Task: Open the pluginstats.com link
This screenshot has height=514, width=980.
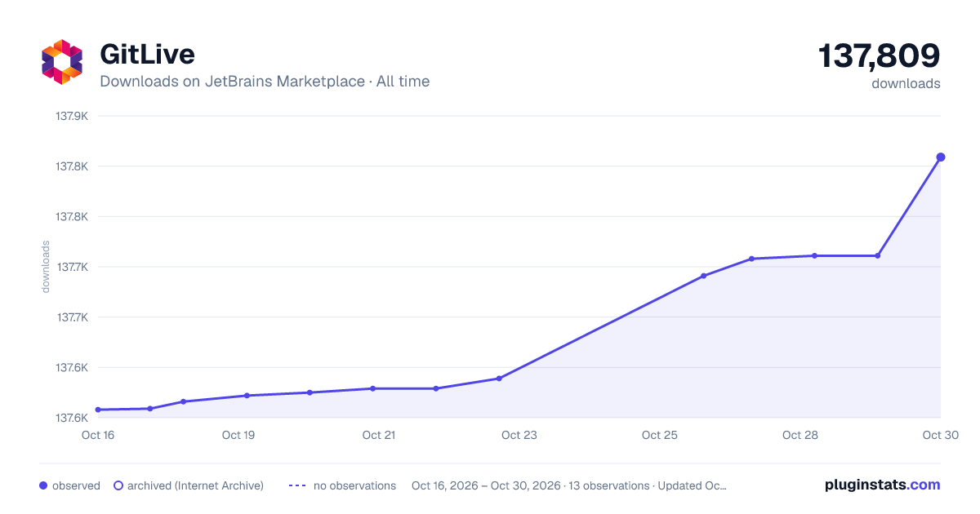Action: click(882, 485)
